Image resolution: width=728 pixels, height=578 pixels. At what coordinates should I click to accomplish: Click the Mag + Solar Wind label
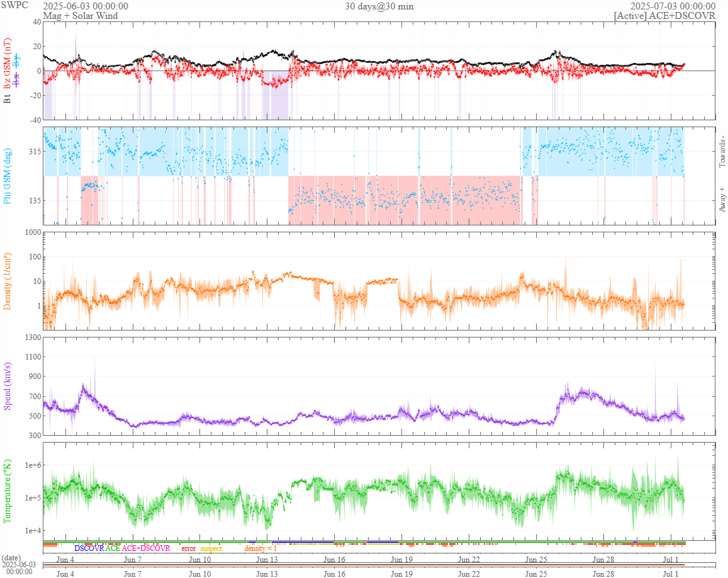(x=81, y=15)
